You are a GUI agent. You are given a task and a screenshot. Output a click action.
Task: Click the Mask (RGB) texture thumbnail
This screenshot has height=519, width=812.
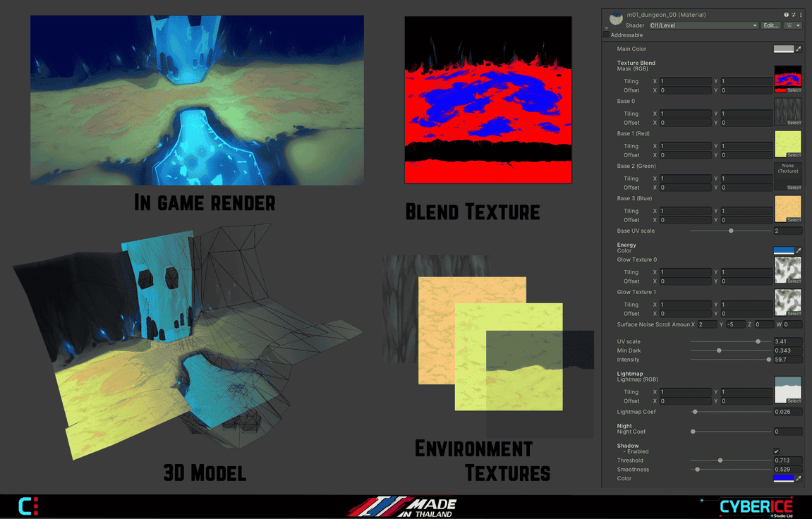pos(788,77)
